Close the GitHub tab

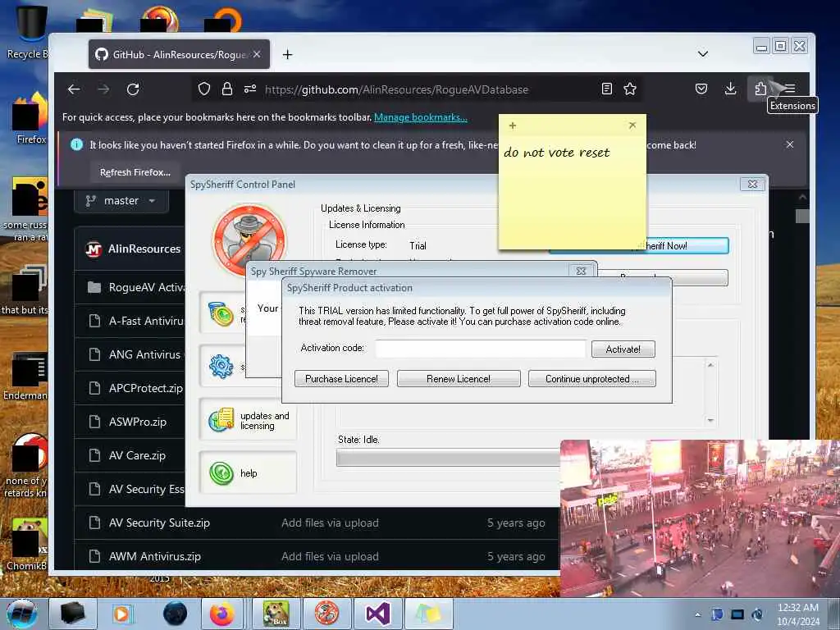click(257, 54)
